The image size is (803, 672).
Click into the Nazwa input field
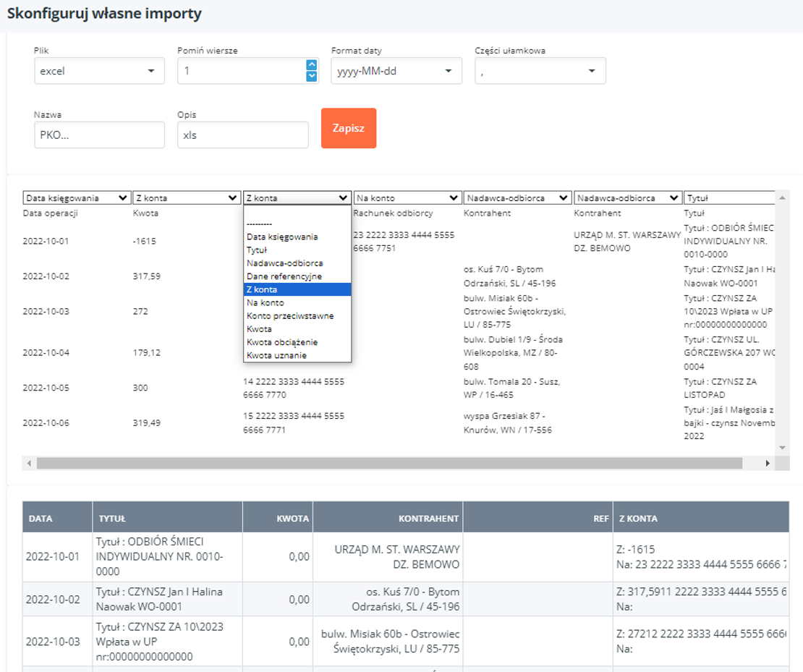pyautogui.click(x=99, y=135)
